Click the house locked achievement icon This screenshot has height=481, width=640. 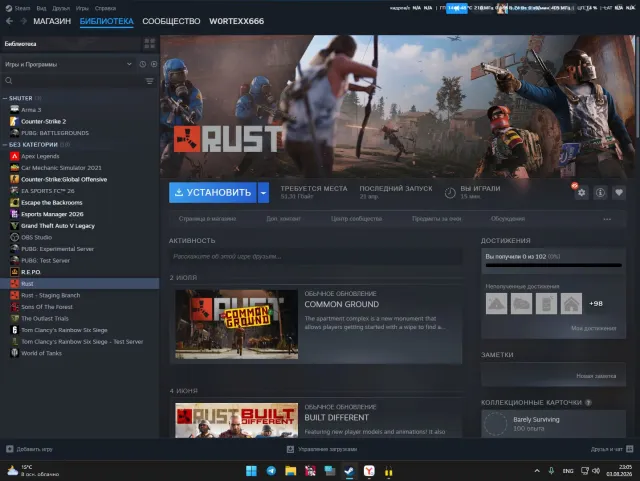pos(571,303)
